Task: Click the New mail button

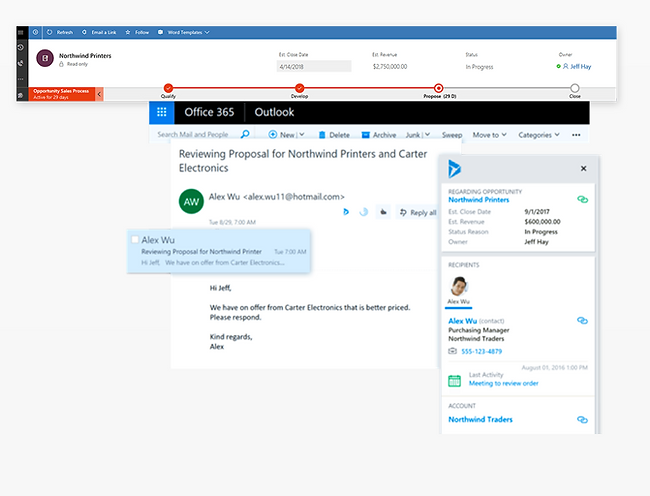Action: (x=282, y=135)
